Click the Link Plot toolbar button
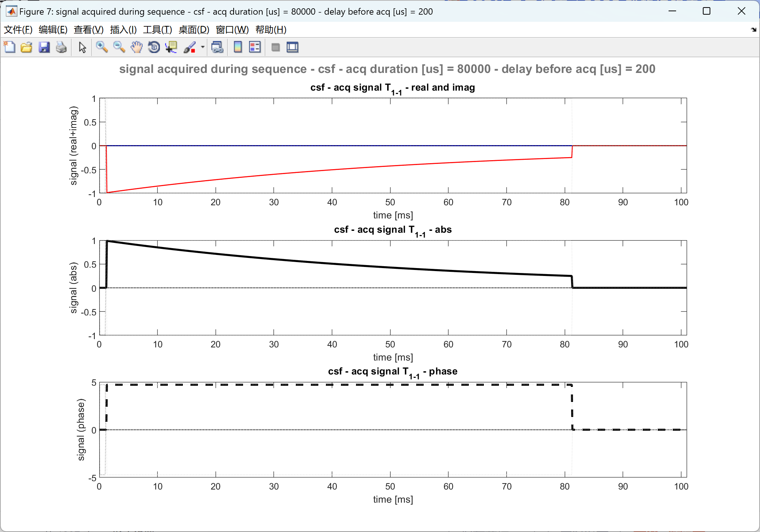Image resolution: width=760 pixels, height=532 pixels. [x=217, y=47]
